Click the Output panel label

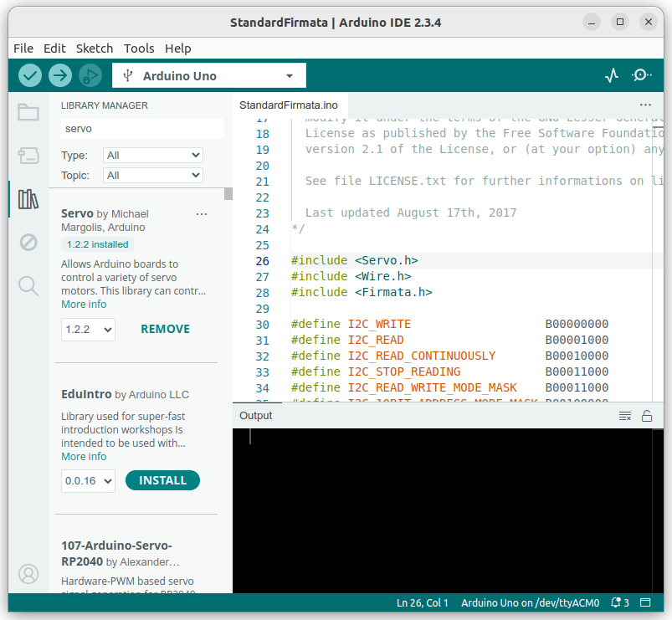point(255,416)
